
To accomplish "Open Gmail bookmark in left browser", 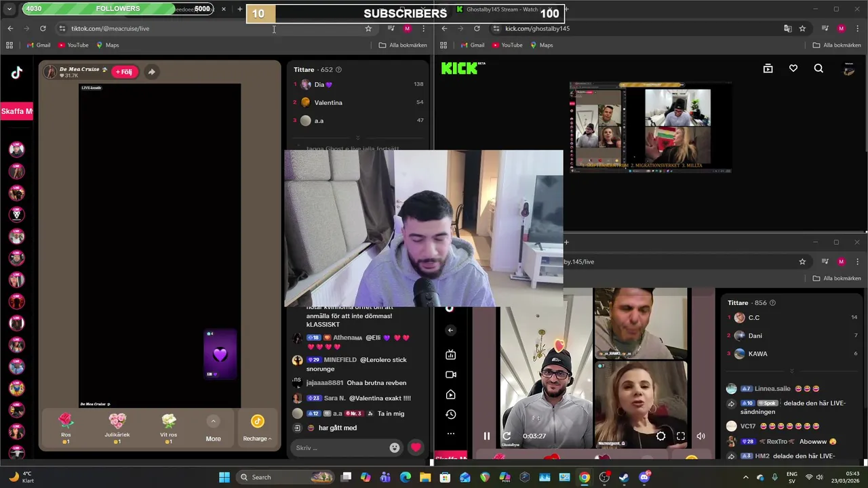I will tap(39, 45).
